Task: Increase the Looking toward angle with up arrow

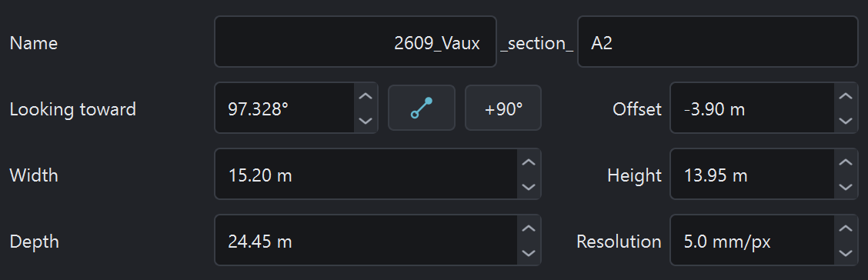Action: [366, 95]
